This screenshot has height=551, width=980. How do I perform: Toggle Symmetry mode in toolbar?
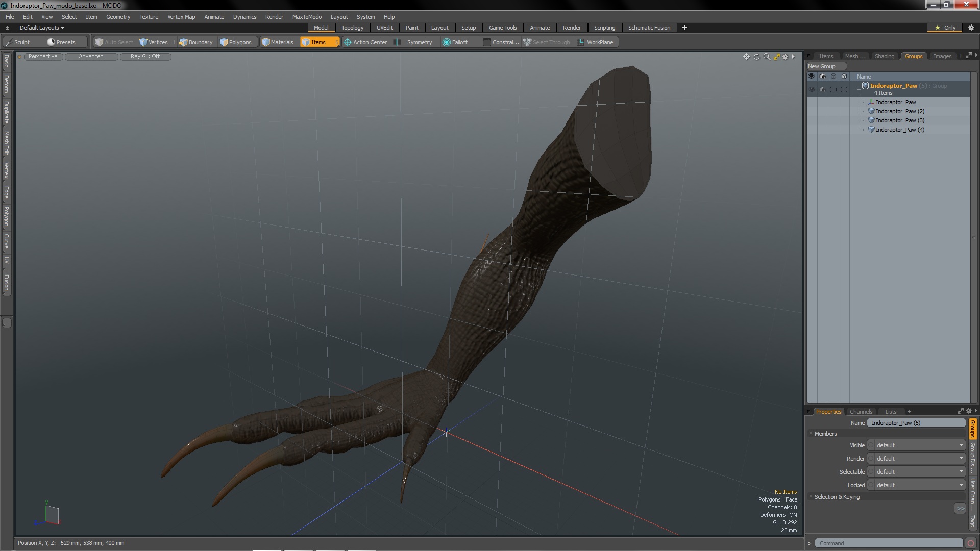[414, 42]
